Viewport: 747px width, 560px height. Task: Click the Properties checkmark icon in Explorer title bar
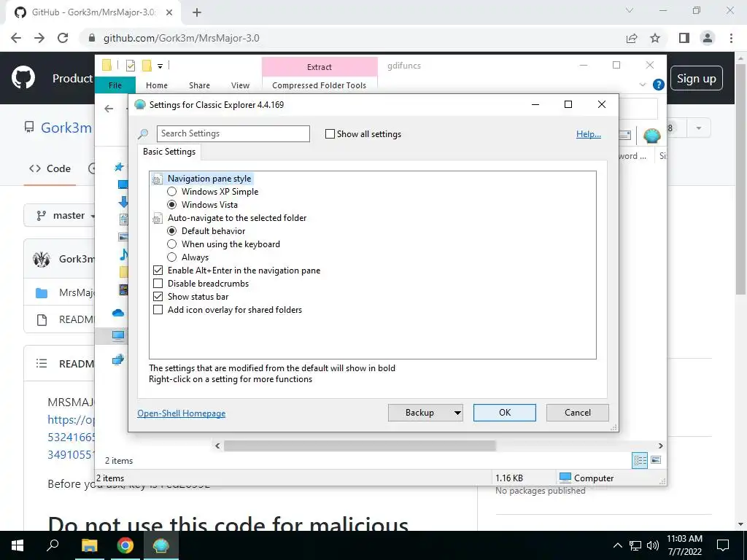point(130,66)
